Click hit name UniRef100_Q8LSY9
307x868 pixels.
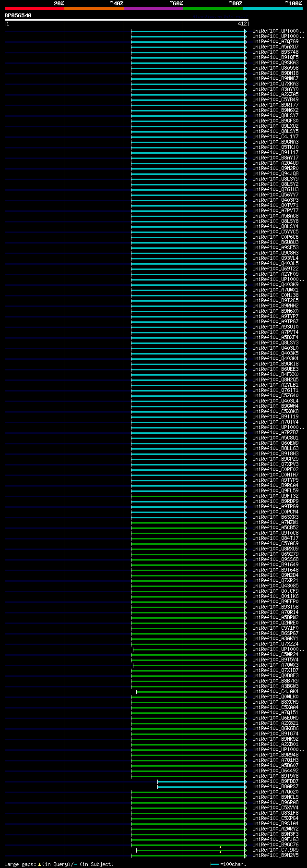click(x=275, y=179)
